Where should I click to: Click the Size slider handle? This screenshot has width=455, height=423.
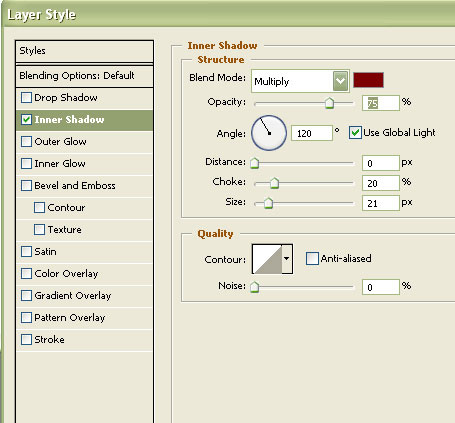[x=268, y=203]
